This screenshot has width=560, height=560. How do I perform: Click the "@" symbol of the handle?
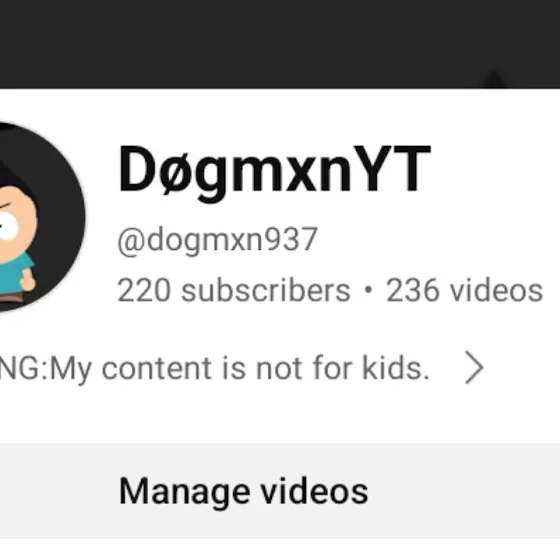pyautogui.click(x=131, y=242)
